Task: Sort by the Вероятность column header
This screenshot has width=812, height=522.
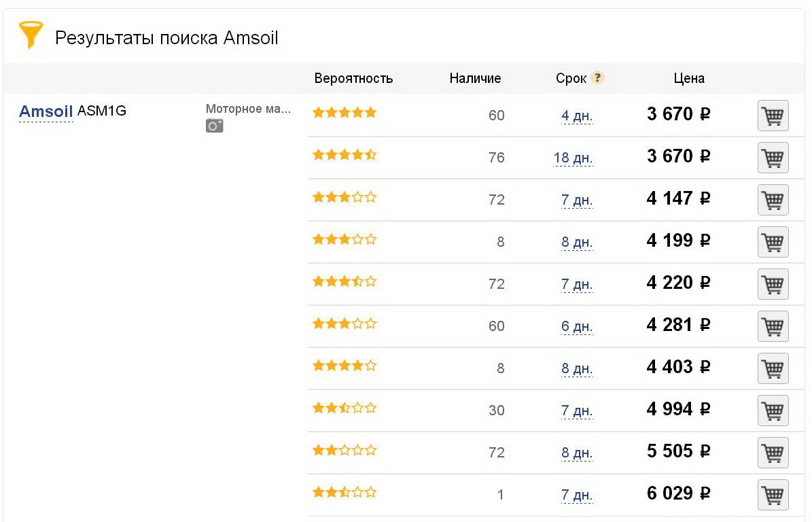Action: tap(353, 78)
